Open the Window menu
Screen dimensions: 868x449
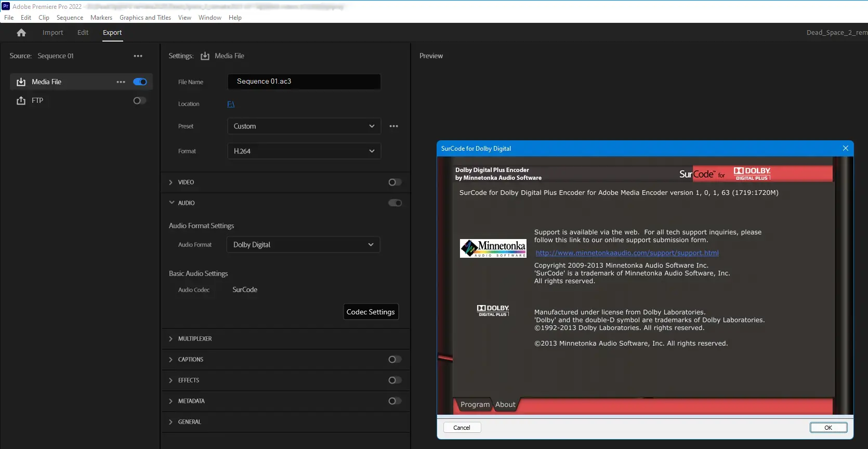[210, 18]
